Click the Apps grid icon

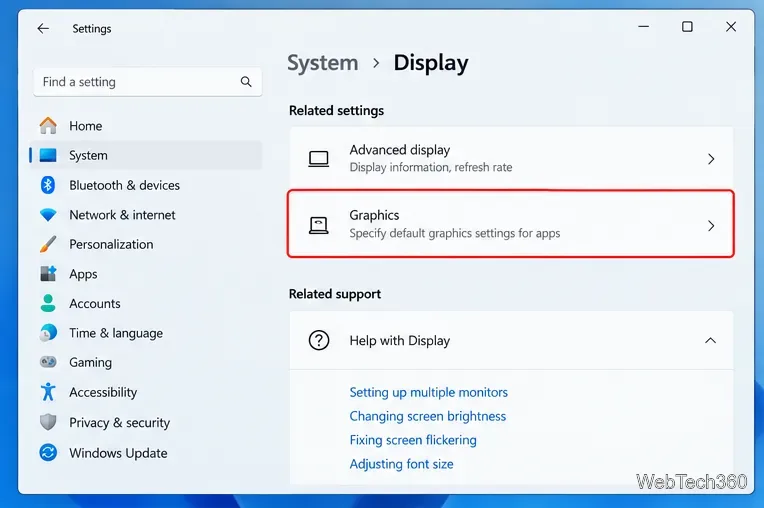48,274
